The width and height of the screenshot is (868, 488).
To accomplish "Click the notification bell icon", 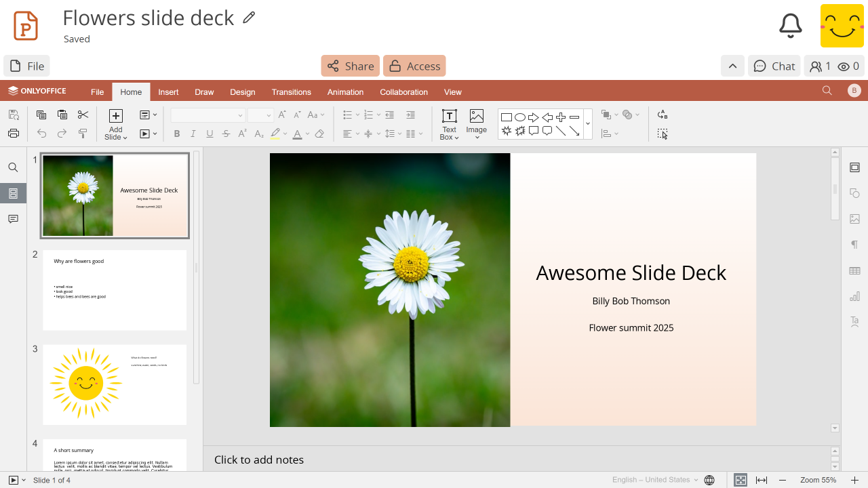I will click(790, 26).
